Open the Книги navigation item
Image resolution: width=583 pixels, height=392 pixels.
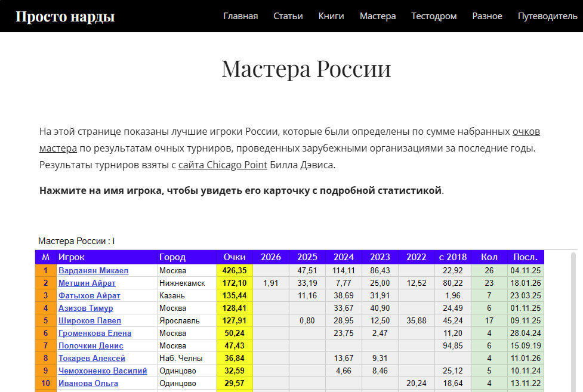coord(331,16)
